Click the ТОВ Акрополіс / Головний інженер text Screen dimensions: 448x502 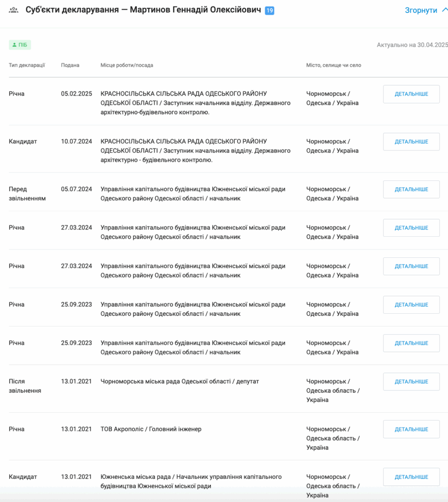tap(151, 429)
